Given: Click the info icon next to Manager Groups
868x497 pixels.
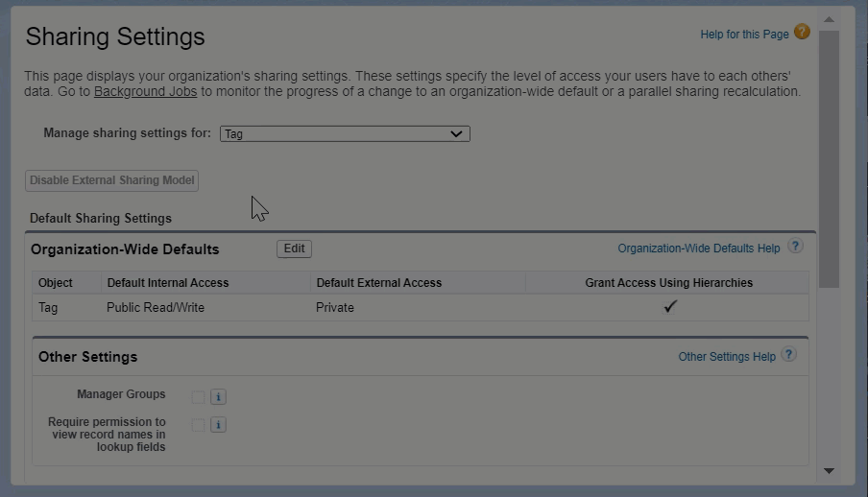Looking at the screenshot, I should click(x=218, y=396).
